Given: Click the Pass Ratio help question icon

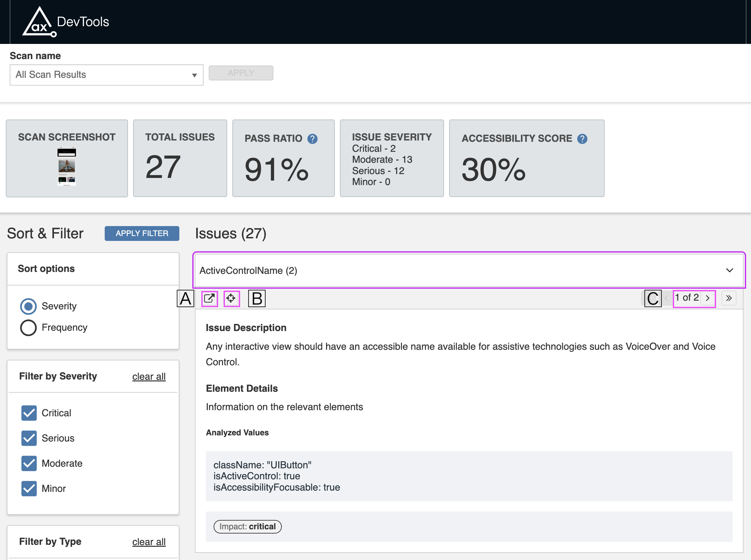Looking at the screenshot, I should tap(312, 139).
